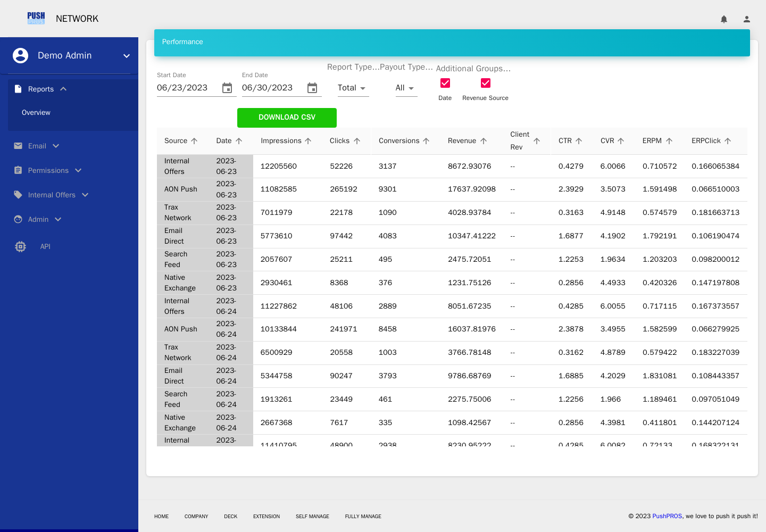Uncheck the Date grouping checkbox
This screenshot has width=766, height=532.
point(445,83)
